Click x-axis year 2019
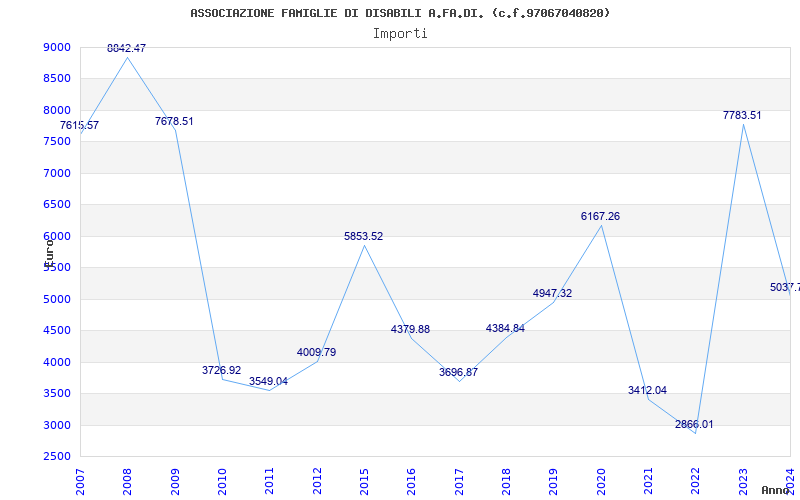This screenshot has width=800, height=500. tap(553, 482)
